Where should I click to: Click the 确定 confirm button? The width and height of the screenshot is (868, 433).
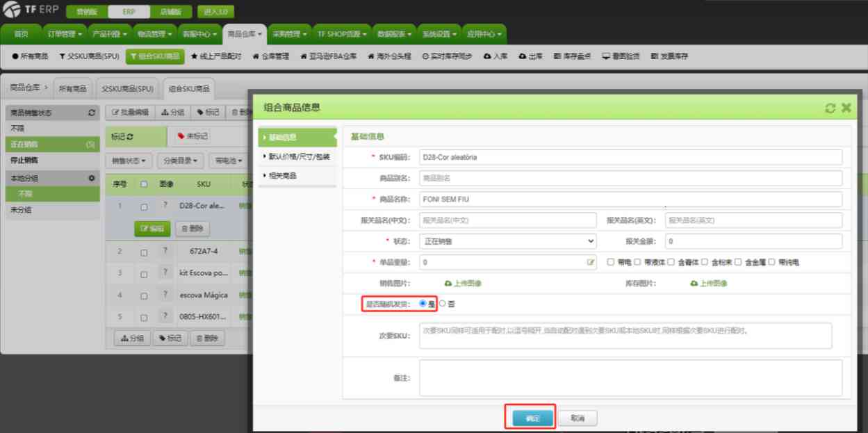tap(530, 417)
